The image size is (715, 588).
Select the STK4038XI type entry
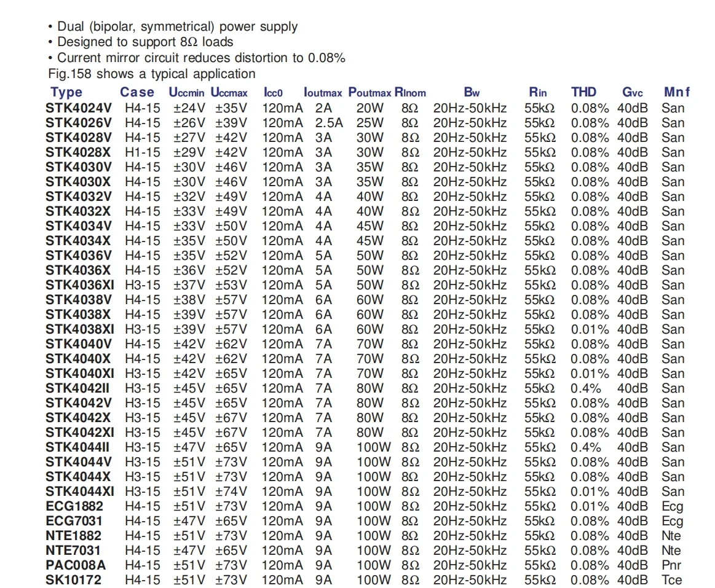[x=80, y=329]
